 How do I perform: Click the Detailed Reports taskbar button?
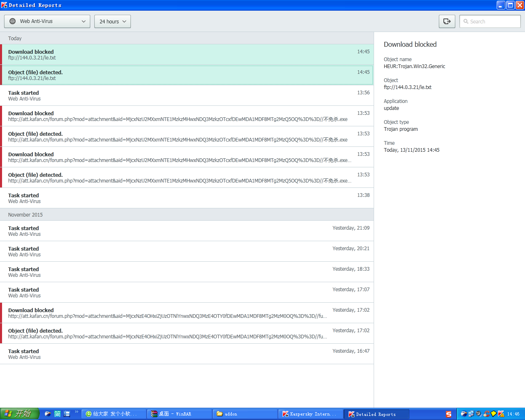point(377,414)
